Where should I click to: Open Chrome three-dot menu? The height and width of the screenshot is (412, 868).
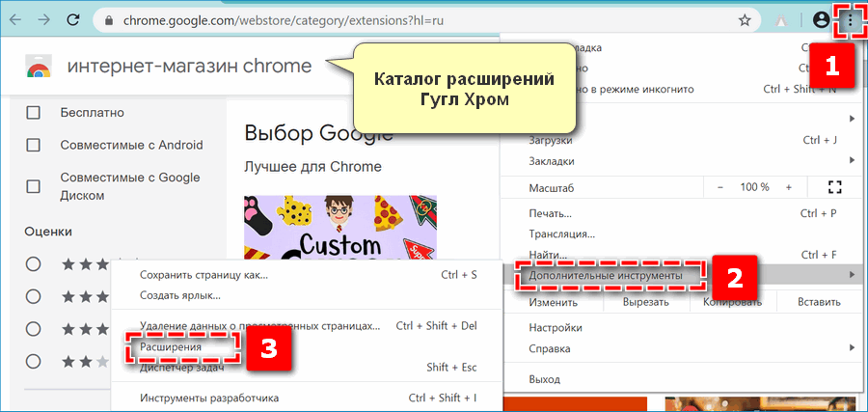[x=850, y=20]
